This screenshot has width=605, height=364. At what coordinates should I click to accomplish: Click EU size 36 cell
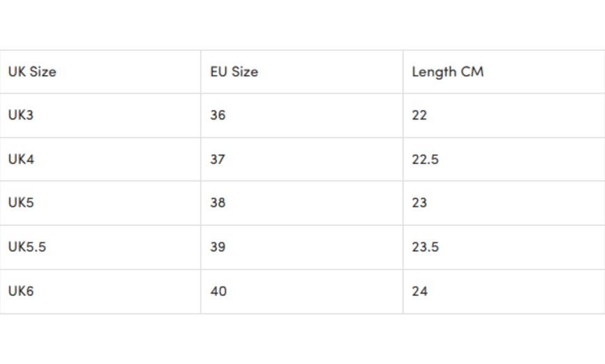tap(218, 115)
